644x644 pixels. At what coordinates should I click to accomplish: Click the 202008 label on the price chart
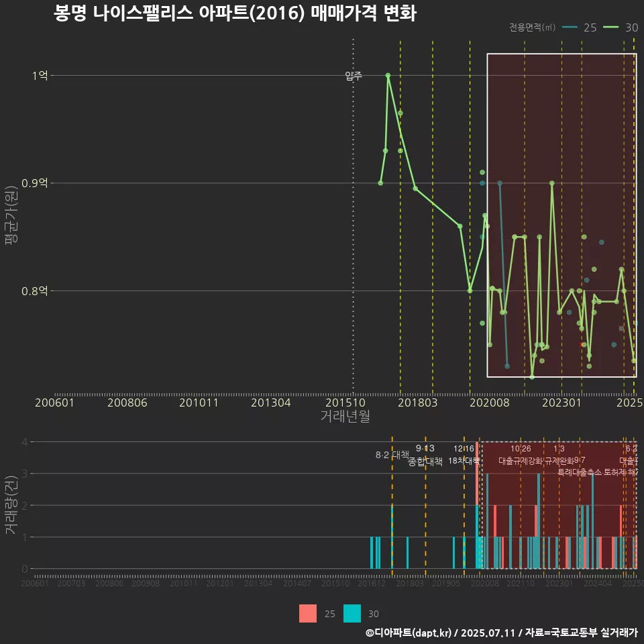pos(489,402)
